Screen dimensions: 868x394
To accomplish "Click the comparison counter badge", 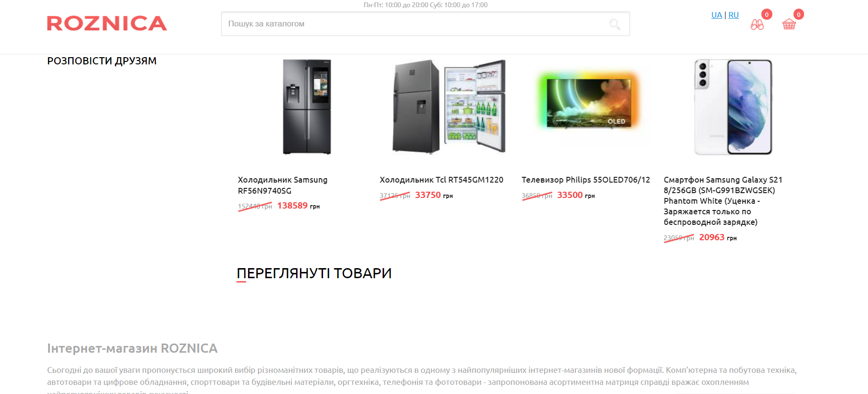I will click(x=767, y=14).
